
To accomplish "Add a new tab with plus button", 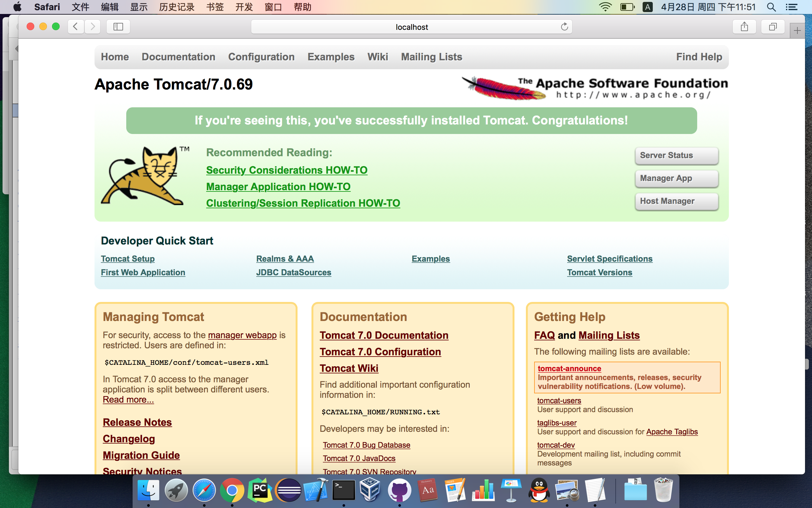I will click(797, 30).
